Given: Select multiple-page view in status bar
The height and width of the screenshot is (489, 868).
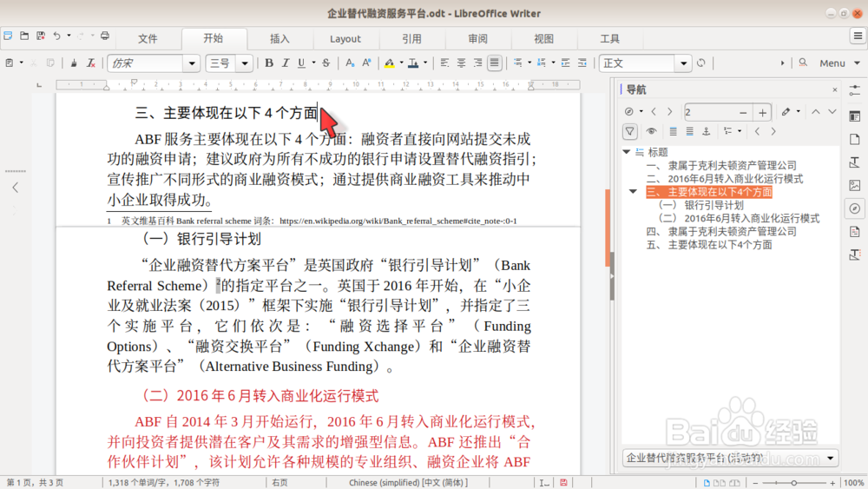Looking at the screenshot, I should click(719, 483).
